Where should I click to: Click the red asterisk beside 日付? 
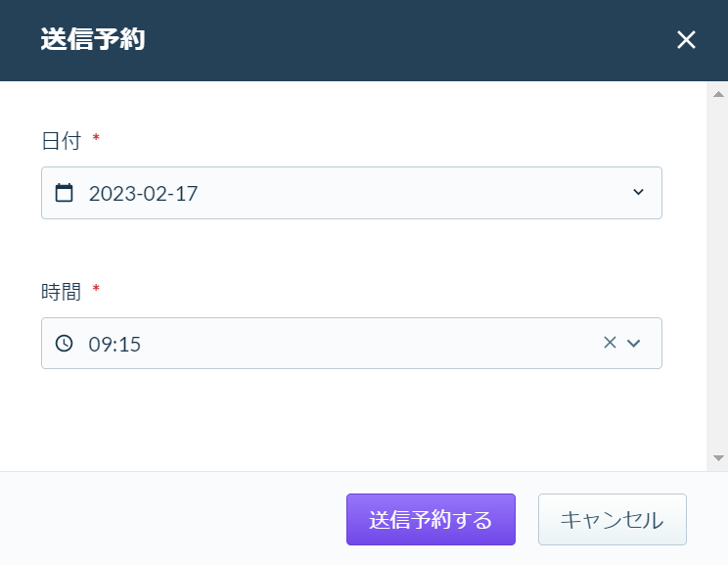pyautogui.click(x=96, y=137)
